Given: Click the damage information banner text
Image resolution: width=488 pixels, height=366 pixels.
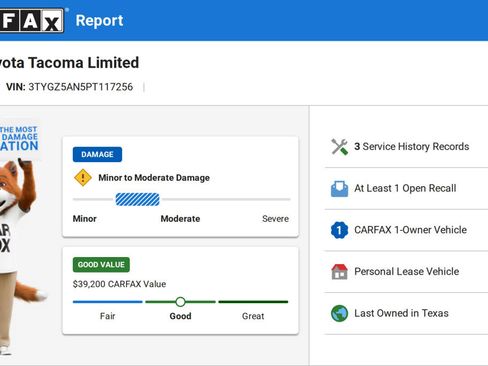Looking at the screenshot, I should [19, 138].
